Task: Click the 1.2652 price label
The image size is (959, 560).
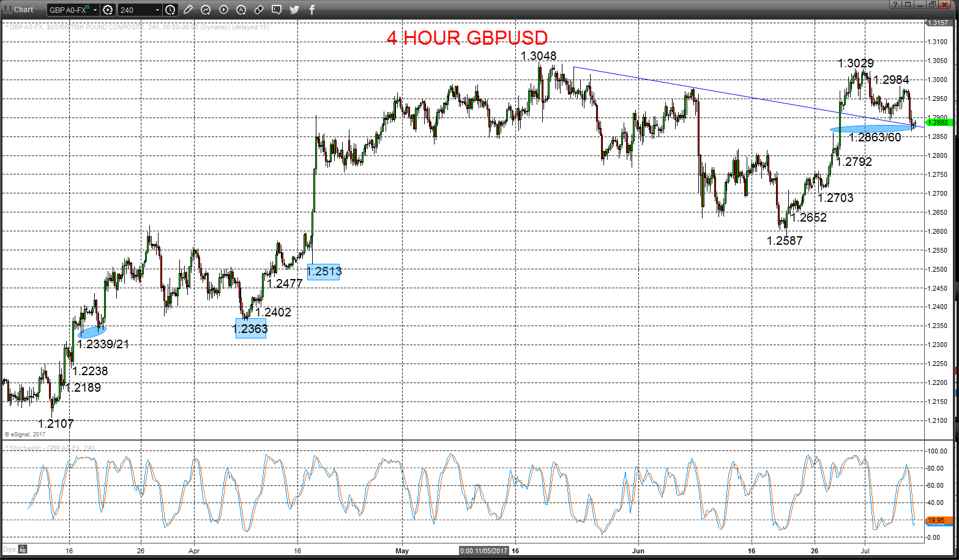Action: pyautogui.click(x=808, y=217)
